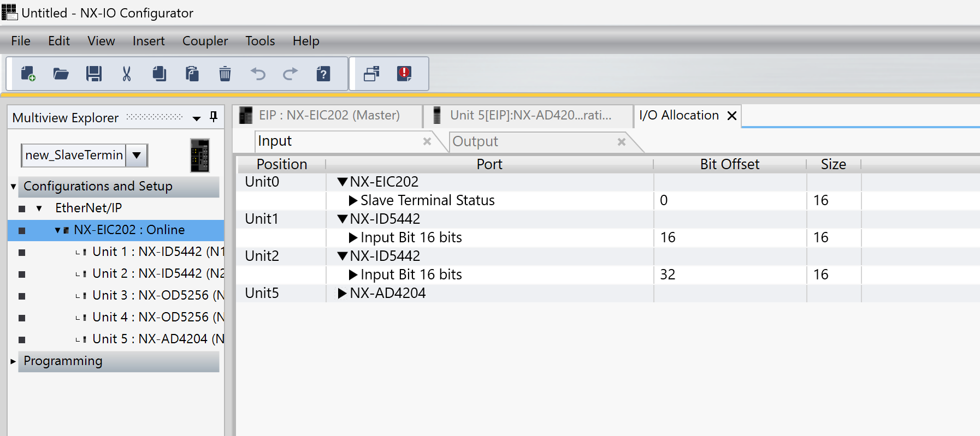
Task: Click the Paste clipboard icon
Action: 192,74
